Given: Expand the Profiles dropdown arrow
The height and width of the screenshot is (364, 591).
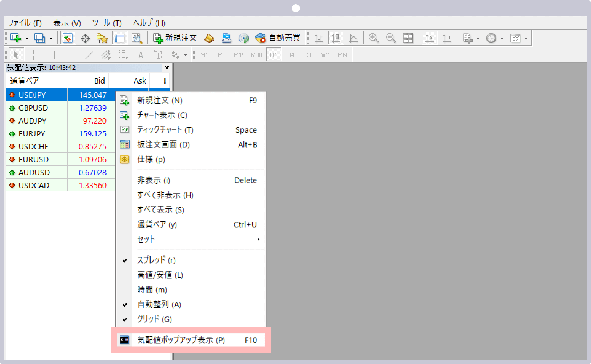Looking at the screenshot, I should (51, 38).
